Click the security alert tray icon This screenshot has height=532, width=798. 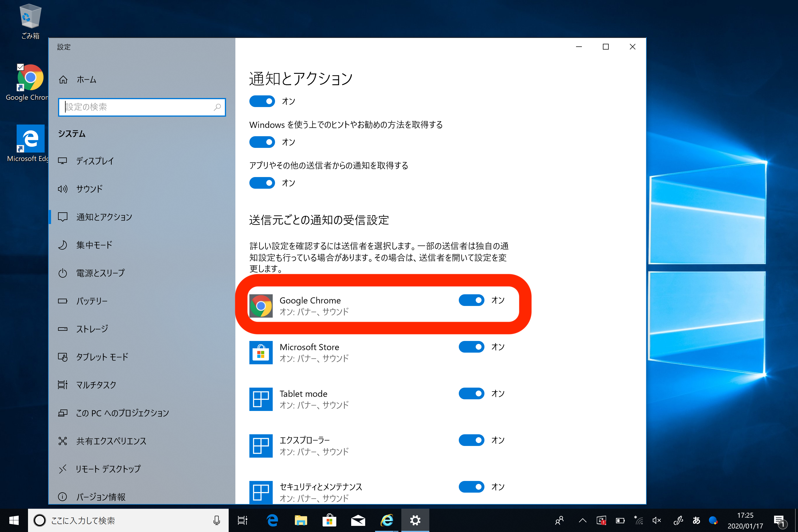click(601, 520)
